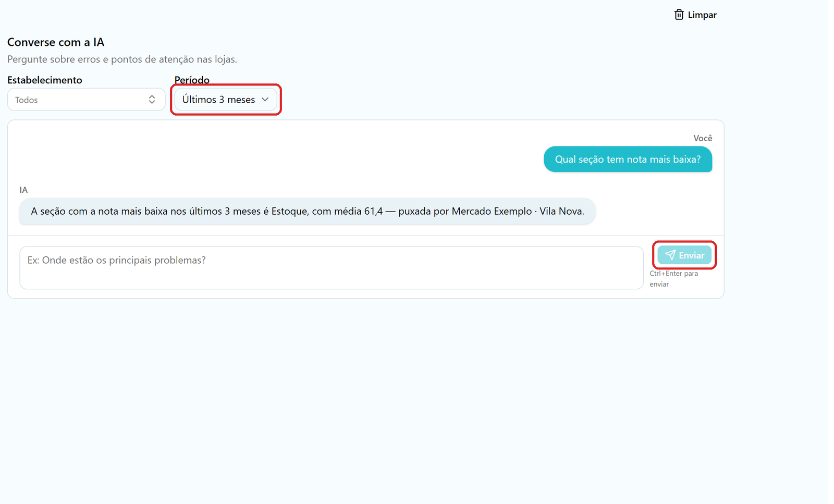Open the Estabelecimento dropdown showing Todos
This screenshot has height=504, width=834.
coord(86,100)
